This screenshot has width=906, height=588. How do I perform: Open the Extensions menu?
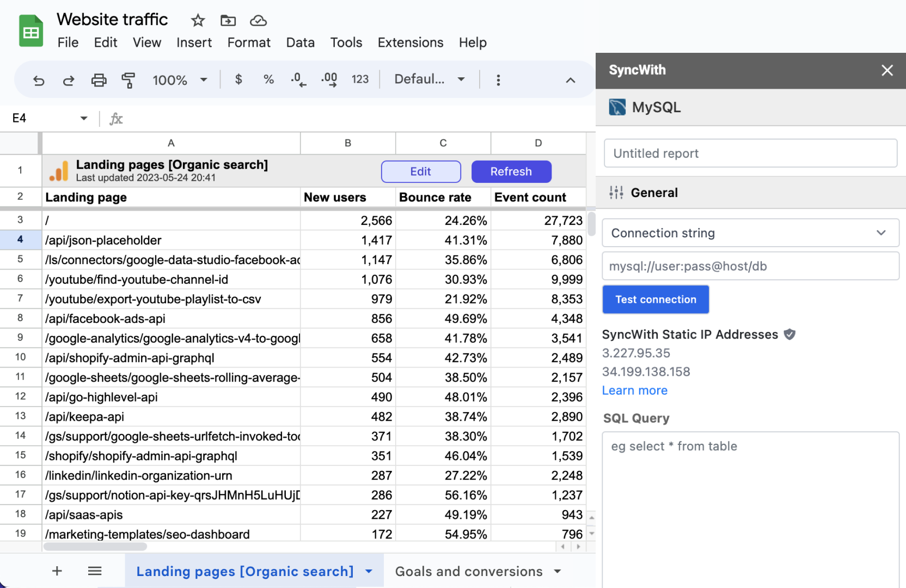pyautogui.click(x=410, y=42)
